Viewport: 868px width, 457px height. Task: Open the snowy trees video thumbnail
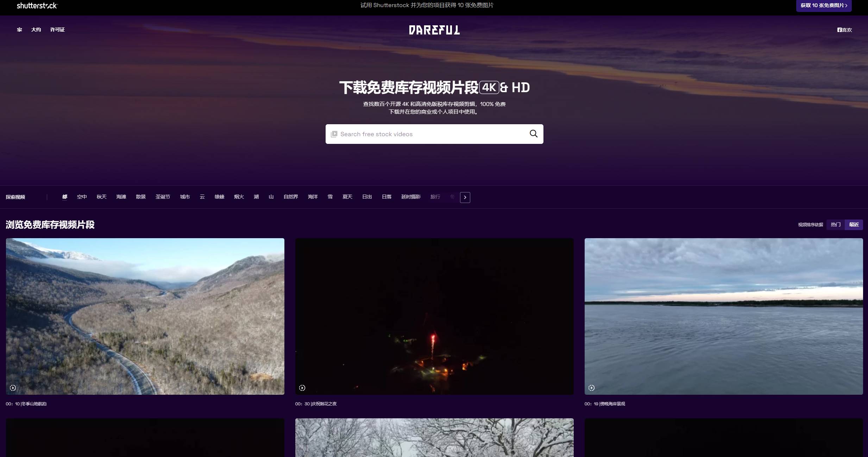point(434,438)
